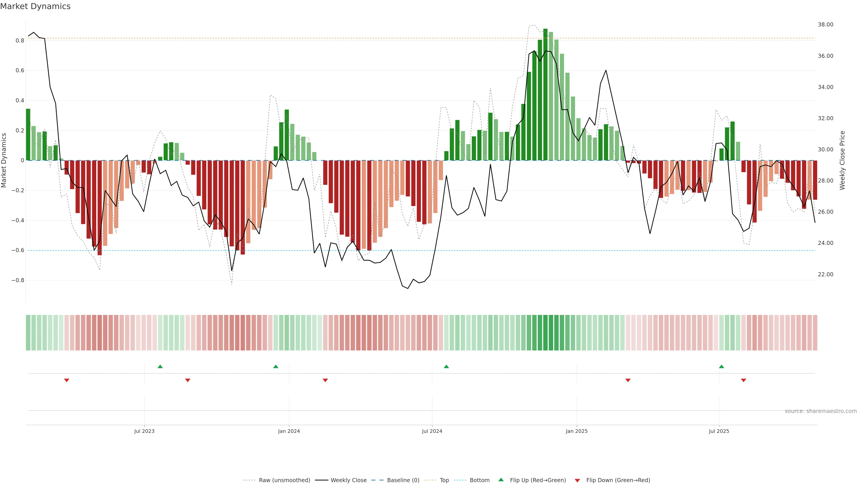This screenshot has height=488, width=868.
Task: Click the Jul 2025 x-axis label
Action: [719, 431]
